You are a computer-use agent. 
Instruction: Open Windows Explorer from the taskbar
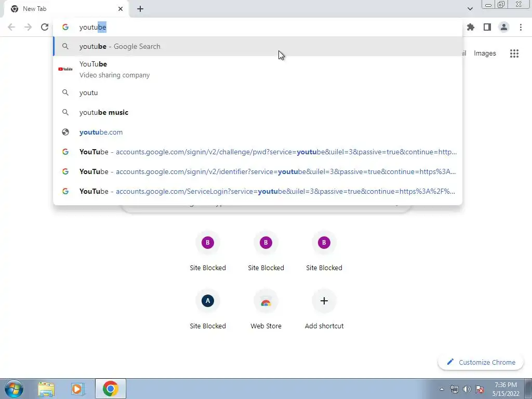[46, 389]
